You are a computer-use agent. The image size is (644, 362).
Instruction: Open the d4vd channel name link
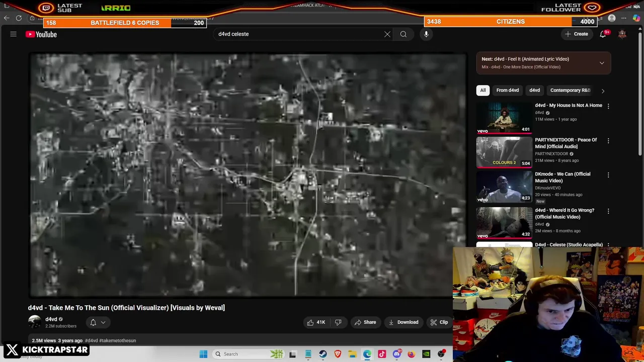(51, 319)
